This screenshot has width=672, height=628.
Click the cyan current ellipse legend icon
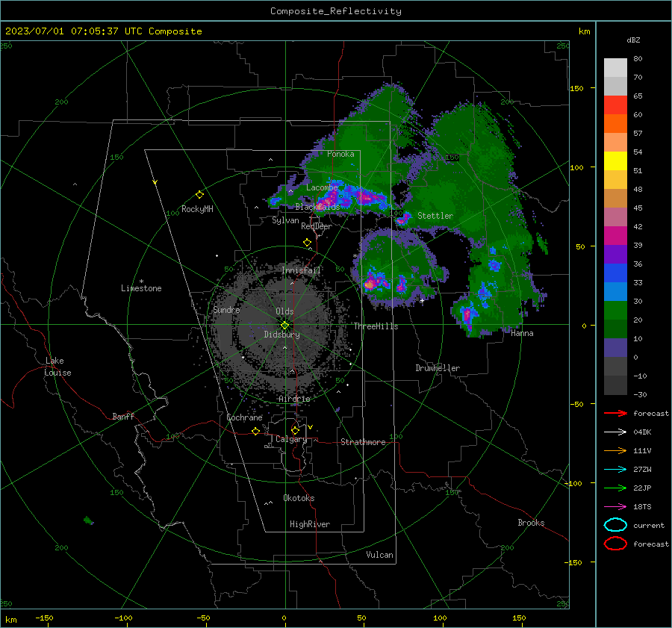(615, 525)
